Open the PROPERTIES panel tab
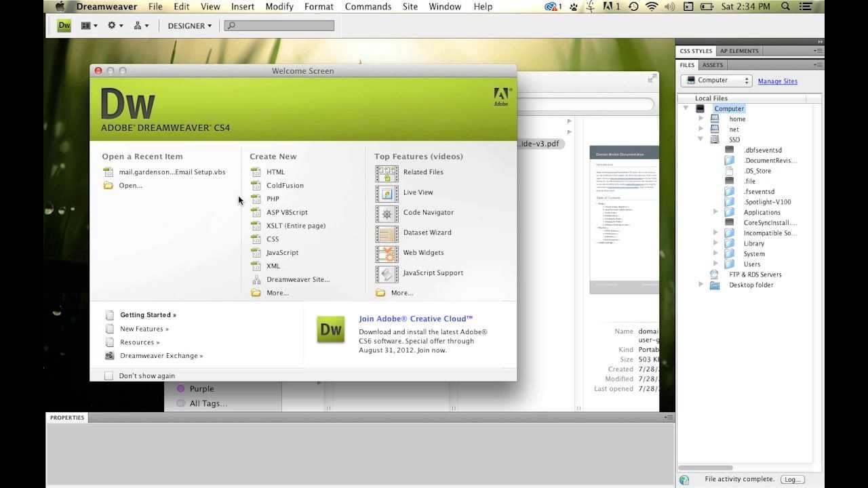This screenshot has width=868, height=488. tap(67, 418)
